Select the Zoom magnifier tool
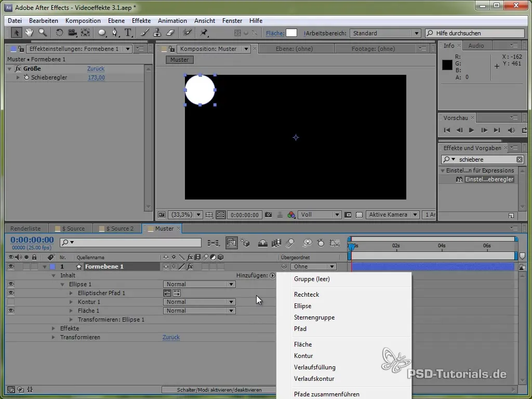The height and width of the screenshot is (399, 532). pos(43,33)
